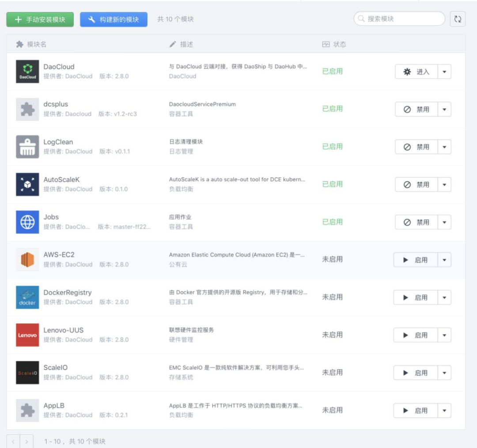Disable the Jobs module with 禁用
This screenshot has height=448, width=477.
416,222
